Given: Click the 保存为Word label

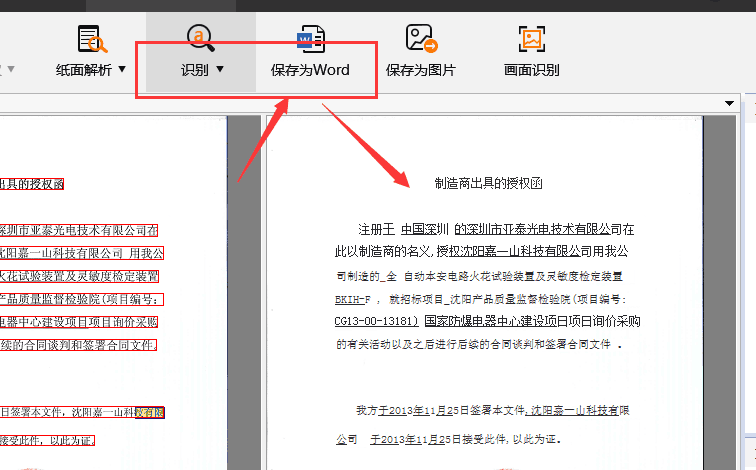Looking at the screenshot, I should 310,70.
